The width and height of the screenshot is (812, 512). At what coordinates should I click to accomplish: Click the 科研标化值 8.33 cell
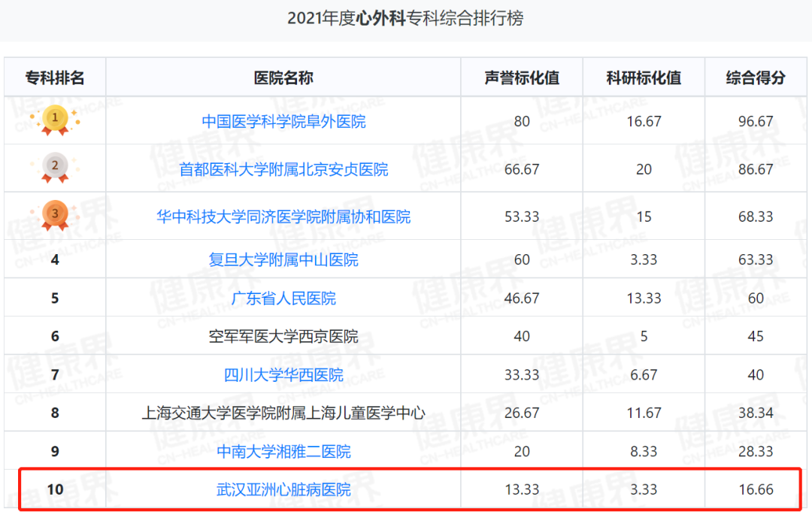644,451
